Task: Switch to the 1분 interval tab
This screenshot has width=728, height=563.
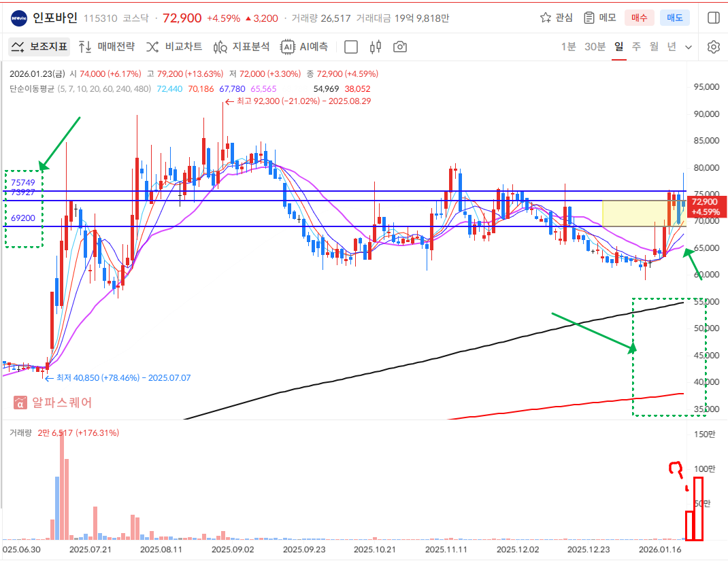Action: (x=568, y=47)
